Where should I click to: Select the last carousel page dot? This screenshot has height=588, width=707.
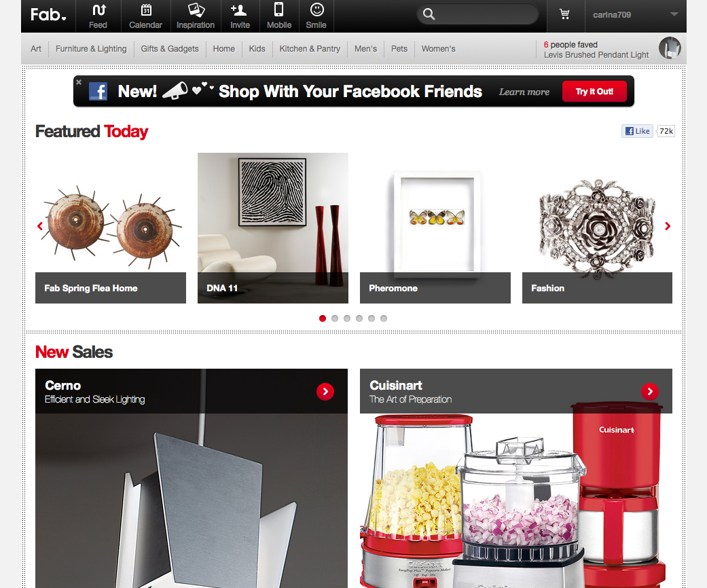(x=384, y=318)
